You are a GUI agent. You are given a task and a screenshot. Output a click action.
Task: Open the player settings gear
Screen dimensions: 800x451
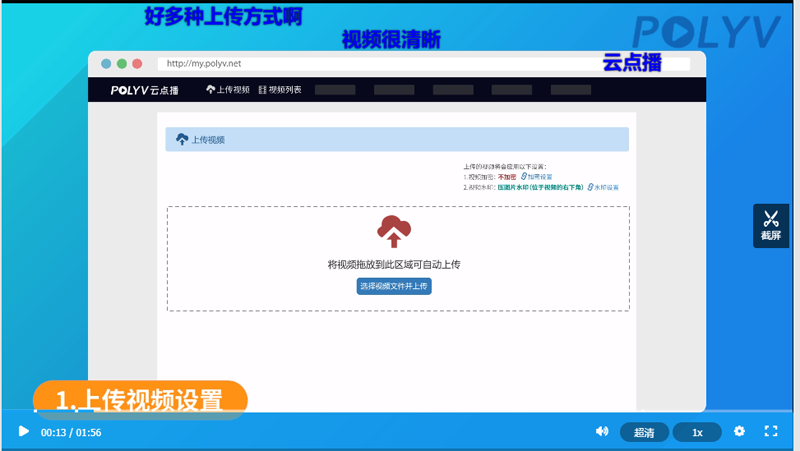click(x=740, y=431)
